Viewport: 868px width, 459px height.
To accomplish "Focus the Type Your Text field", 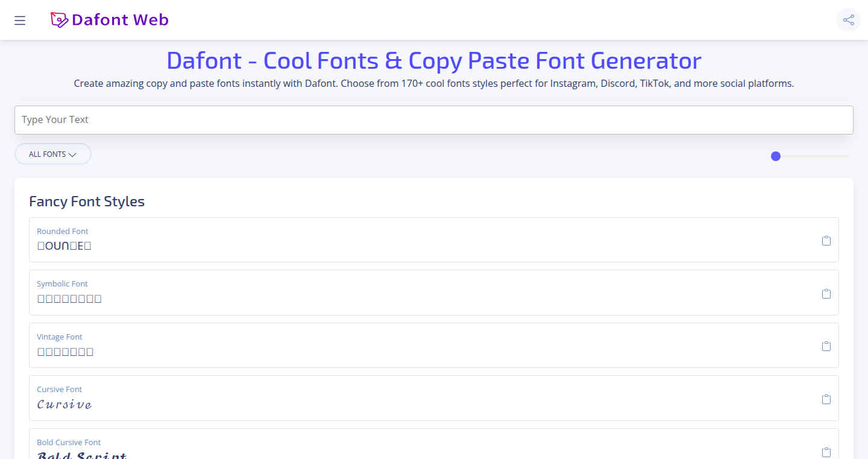I will tap(434, 120).
